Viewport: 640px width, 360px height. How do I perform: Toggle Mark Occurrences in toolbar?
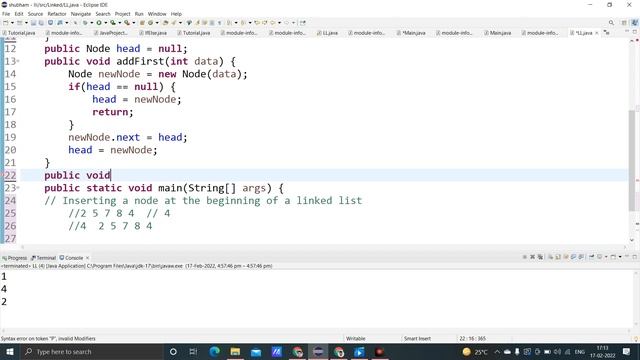(197, 23)
